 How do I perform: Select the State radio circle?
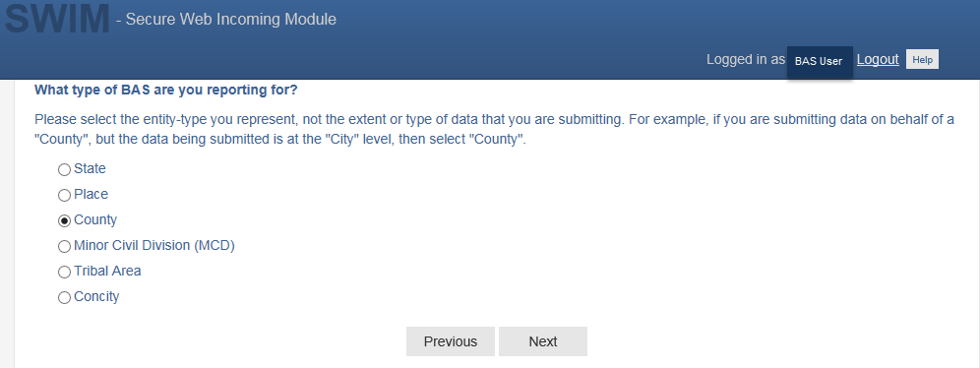tap(64, 170)
